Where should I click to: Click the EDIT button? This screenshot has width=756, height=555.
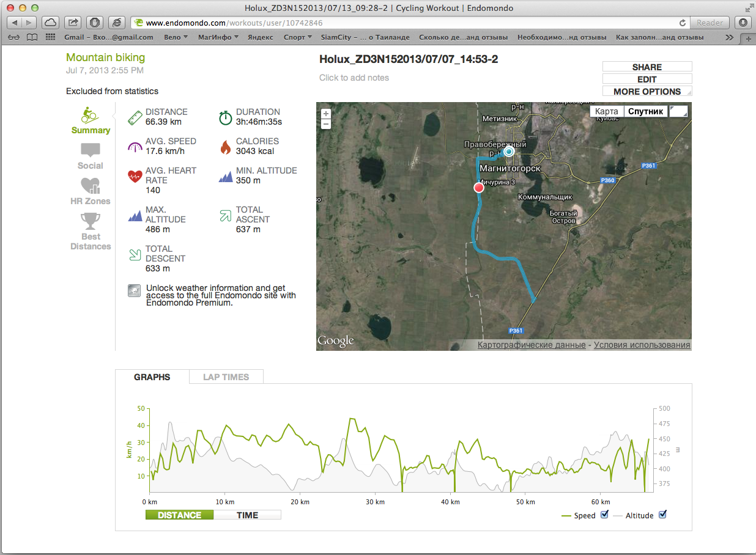[x=647, y=78]
